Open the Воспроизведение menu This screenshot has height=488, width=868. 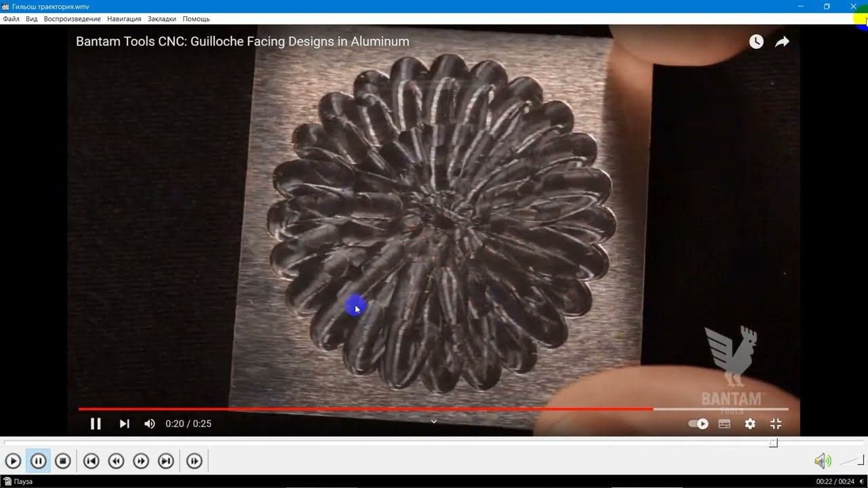(72, 19)
